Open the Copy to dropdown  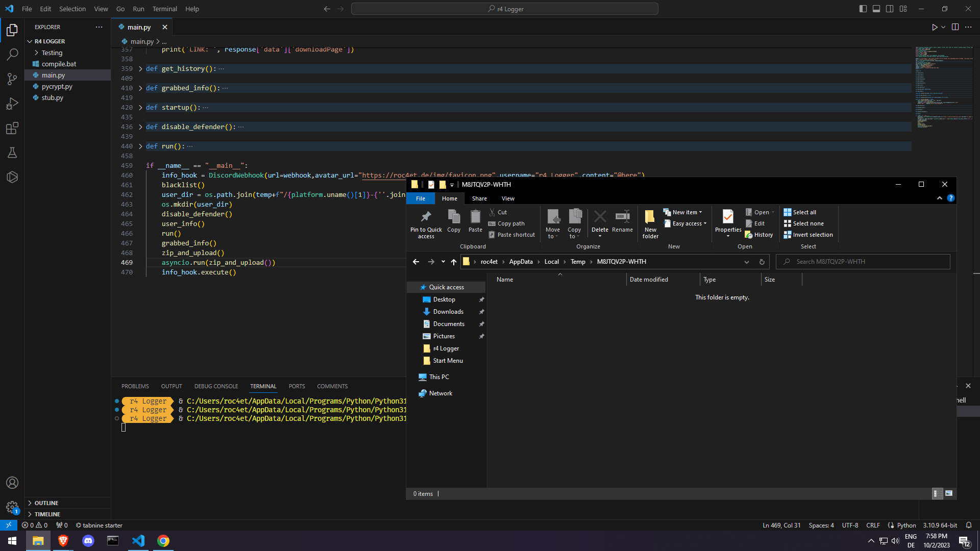click(574, 224)
